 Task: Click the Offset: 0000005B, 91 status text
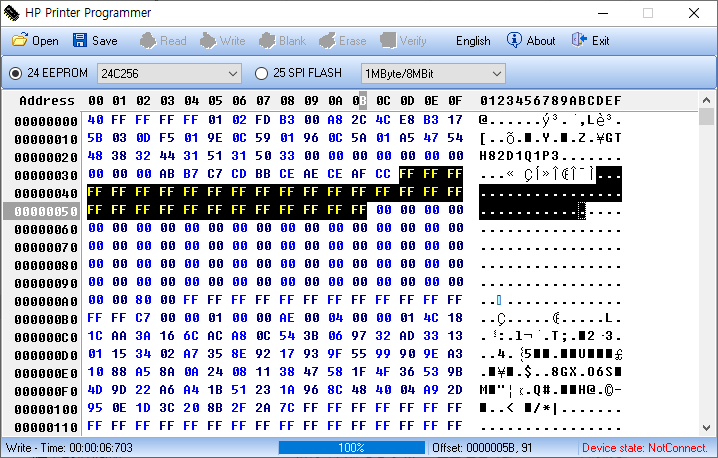[482, 447]
